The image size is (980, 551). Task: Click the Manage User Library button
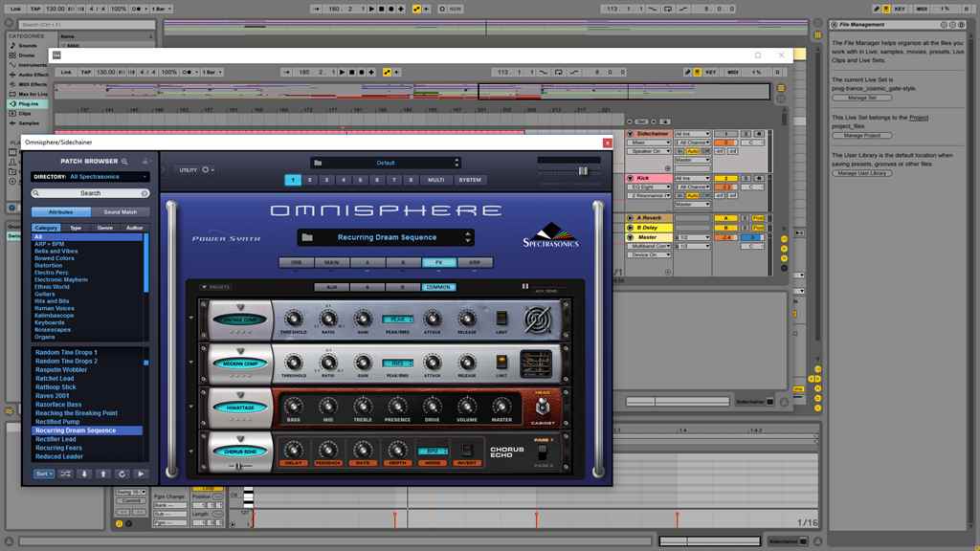pyautogui.click(x=862, y=173)
